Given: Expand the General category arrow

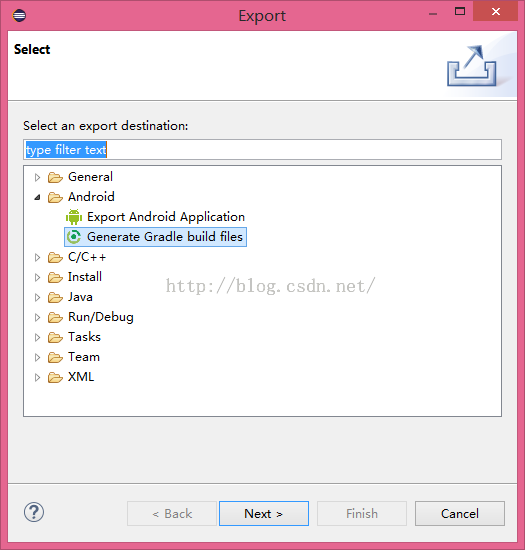Looking at the screenshot, I should point(37,177).
